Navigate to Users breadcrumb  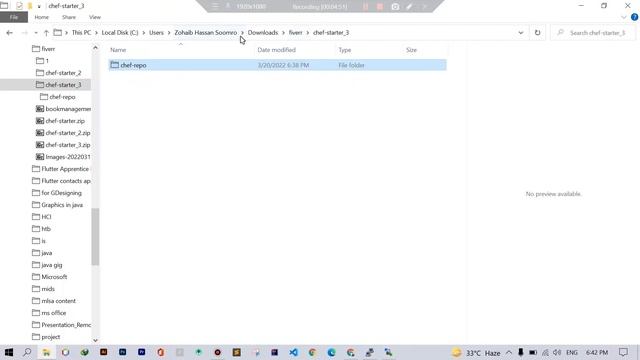pos(156,33)
